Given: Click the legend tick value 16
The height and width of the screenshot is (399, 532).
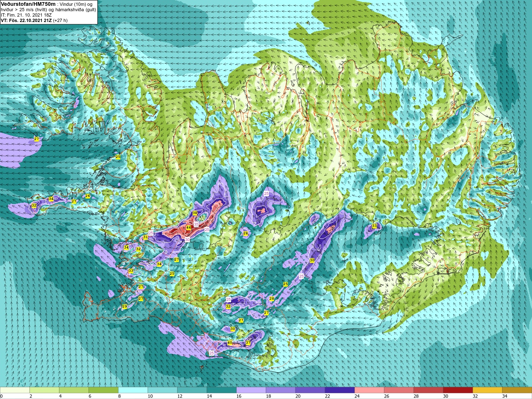Looking at the screenshot, I should coord(239,396).
